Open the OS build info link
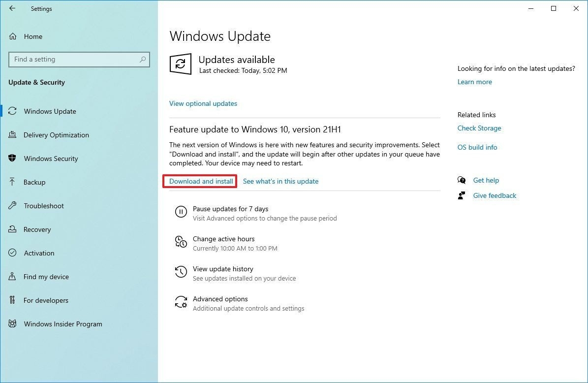Image resolution: width=588 pixels, height=383 pixels. point(477,147)
